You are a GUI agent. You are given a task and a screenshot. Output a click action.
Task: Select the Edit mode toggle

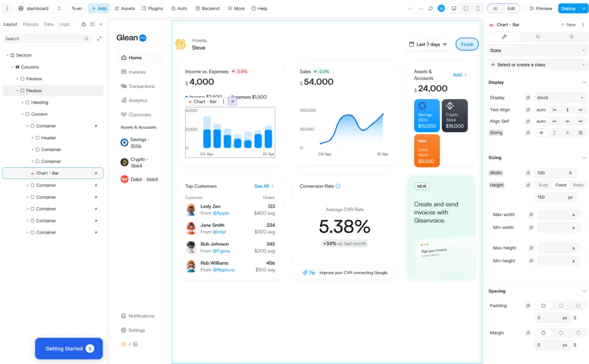click(x=511, y=8)
